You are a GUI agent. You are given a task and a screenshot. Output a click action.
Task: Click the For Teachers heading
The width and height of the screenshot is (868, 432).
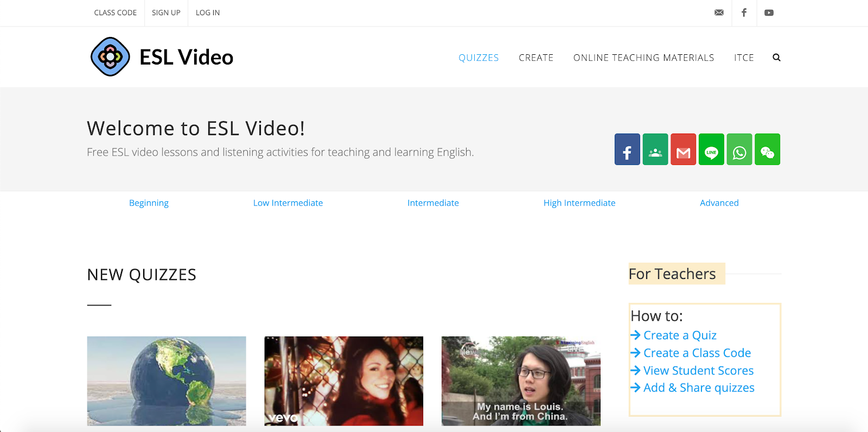(672, 274)
